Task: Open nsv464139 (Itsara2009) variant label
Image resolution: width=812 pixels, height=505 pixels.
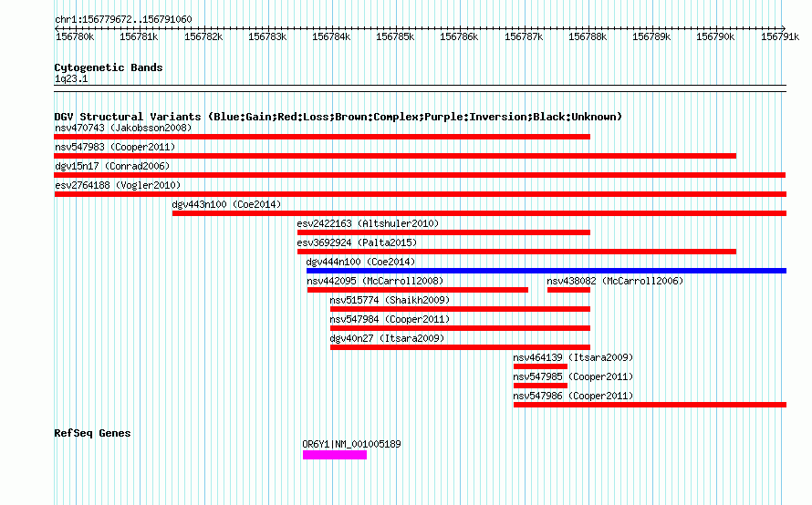Action: point(573,357)
